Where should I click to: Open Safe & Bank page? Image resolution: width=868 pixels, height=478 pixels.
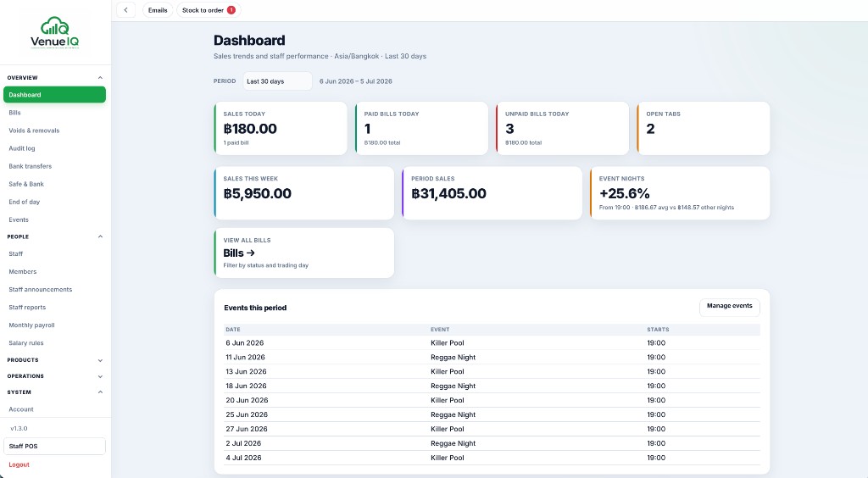(x=54, y=184)
